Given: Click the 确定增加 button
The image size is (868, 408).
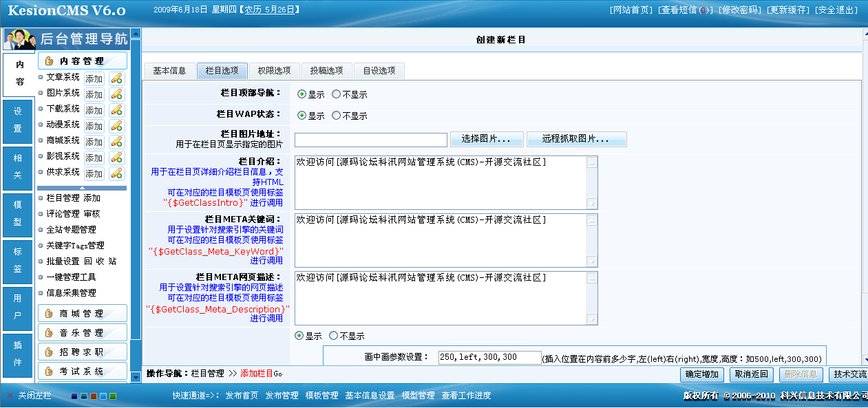Looking at the screenshot, I should pos(703,375).
